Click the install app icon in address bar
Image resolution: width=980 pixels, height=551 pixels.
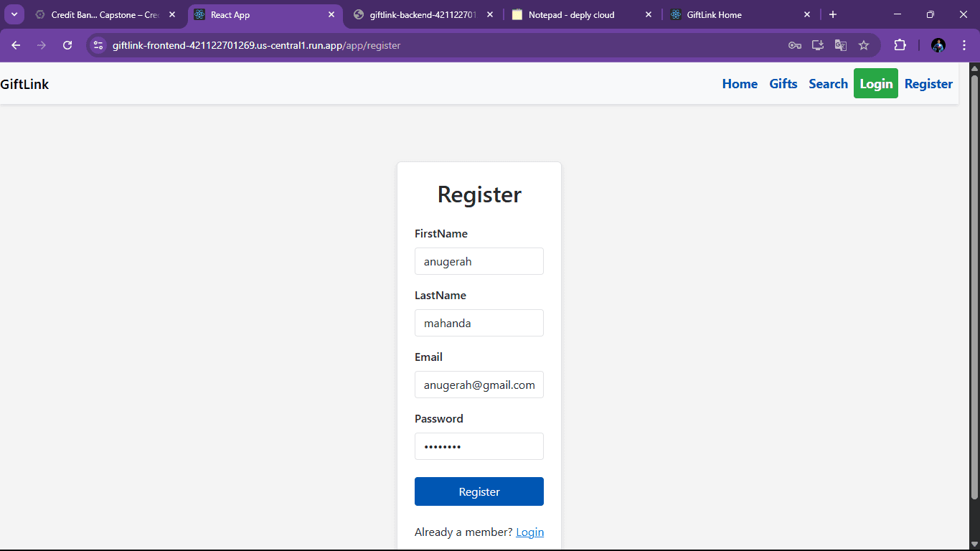click(817, 45)
